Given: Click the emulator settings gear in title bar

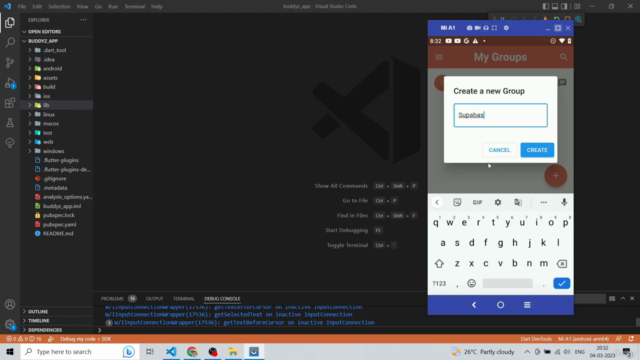Looking at the screenshot, I should coord(506,28).
